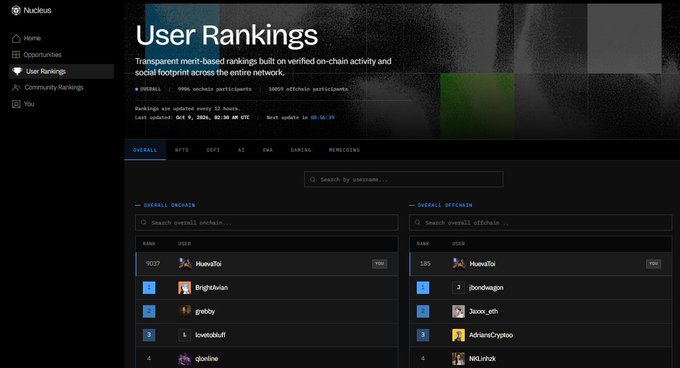680x368 pixels.
Task: Click rank 9037 in onchain list
Action: (x=153, y=264)
